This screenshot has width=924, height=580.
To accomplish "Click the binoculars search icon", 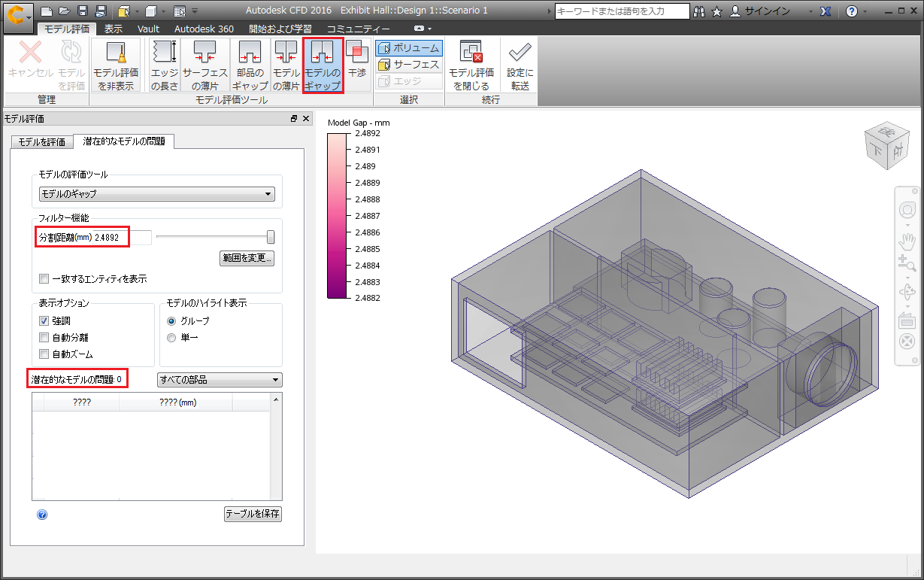I will [700, 11].
